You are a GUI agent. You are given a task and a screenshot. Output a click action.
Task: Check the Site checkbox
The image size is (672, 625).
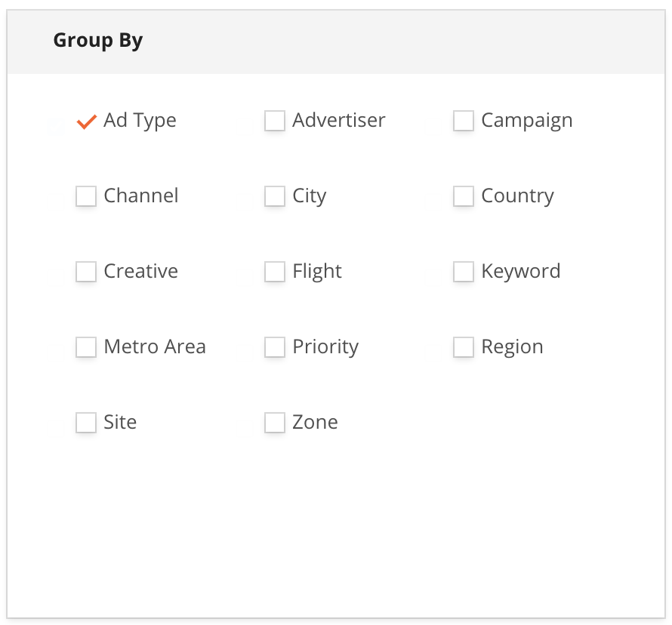[86, 423]
